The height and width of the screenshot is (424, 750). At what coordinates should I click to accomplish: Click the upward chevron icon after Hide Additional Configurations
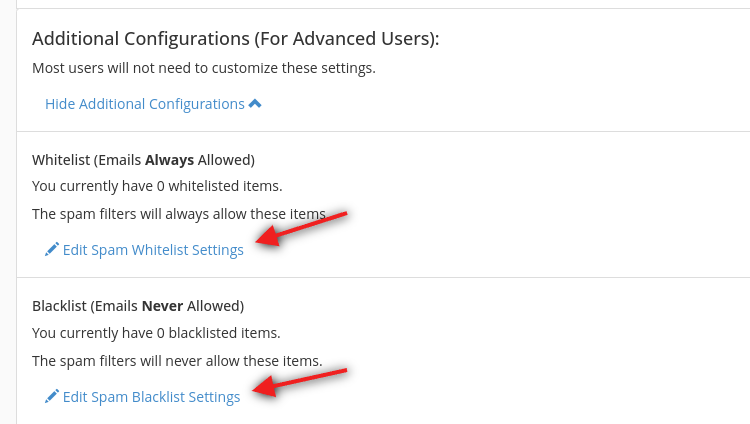(255, 103)
